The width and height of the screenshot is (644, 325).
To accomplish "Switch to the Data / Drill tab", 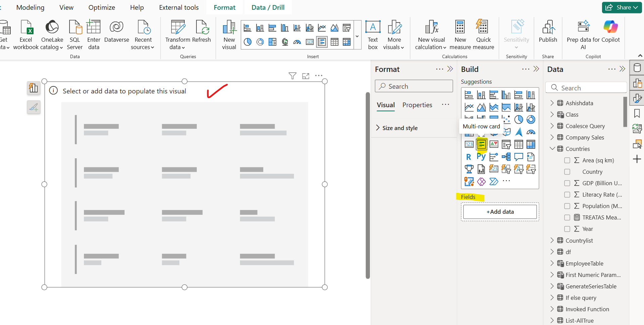I will click(x=267, y=7).
